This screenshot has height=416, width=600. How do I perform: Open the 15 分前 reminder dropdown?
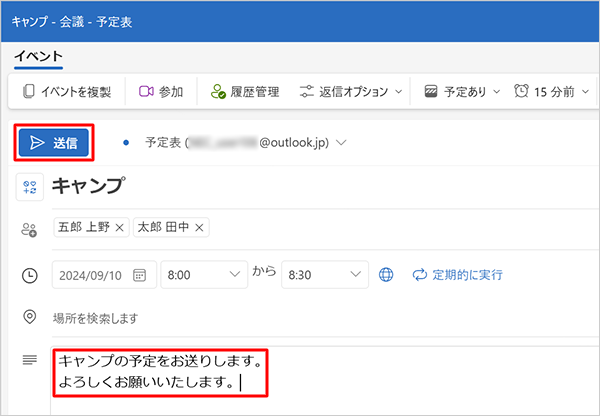(x=551, y=91)
